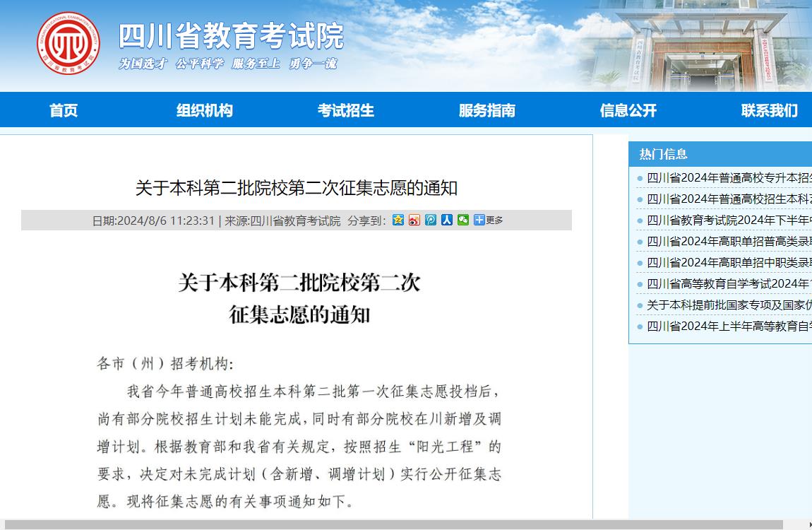Open the 服务指南 navigation menu
The width and height of the screenshot is (812, 530).
tap(487, 110)
